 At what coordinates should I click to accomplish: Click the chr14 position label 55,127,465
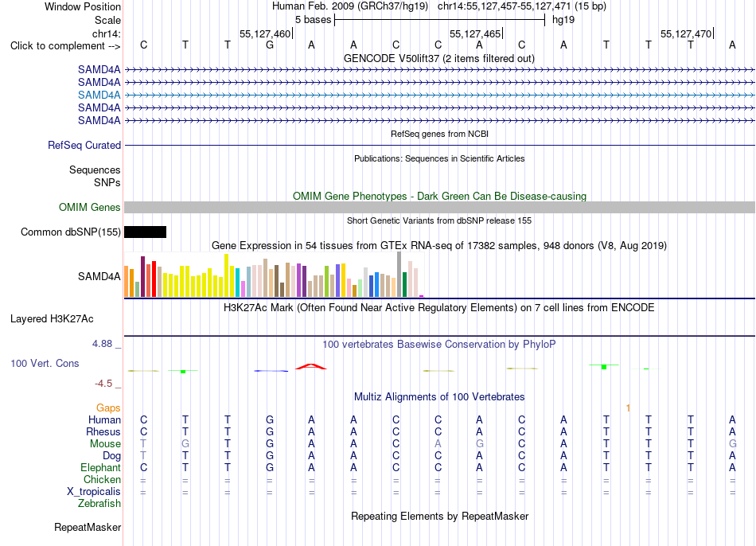[475, 33]
